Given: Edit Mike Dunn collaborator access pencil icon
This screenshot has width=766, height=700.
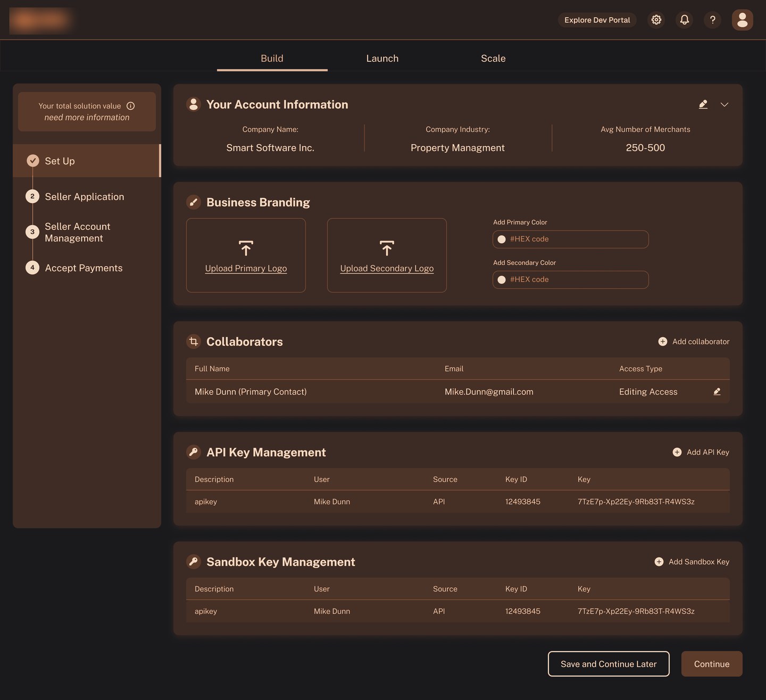Looking at the screenshot, I should pos(717,391).
